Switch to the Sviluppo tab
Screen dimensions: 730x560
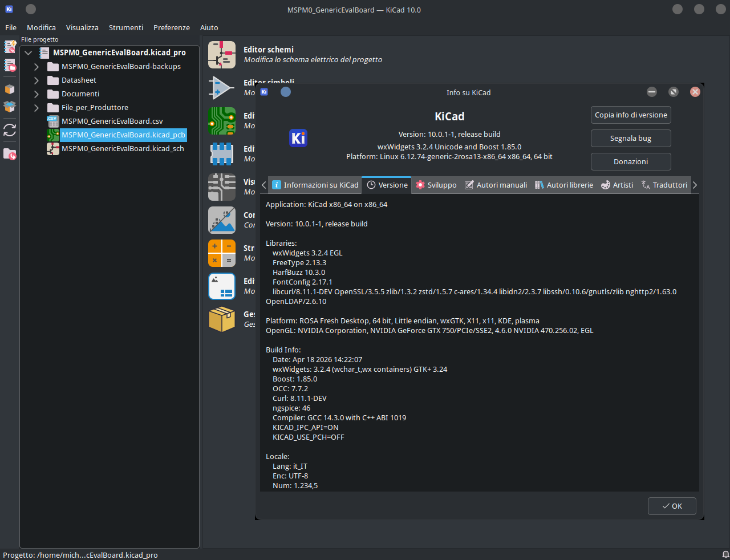click(436, 185)
